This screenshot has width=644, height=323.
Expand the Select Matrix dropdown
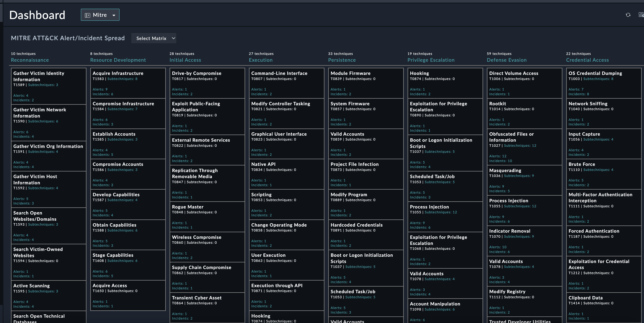(154, 38)
